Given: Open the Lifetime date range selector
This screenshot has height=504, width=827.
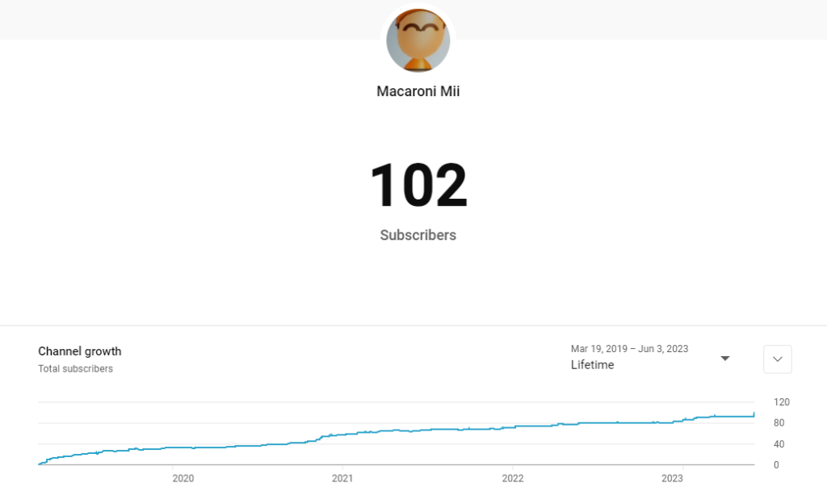Looking at the screenshot, I should point(628,359).
